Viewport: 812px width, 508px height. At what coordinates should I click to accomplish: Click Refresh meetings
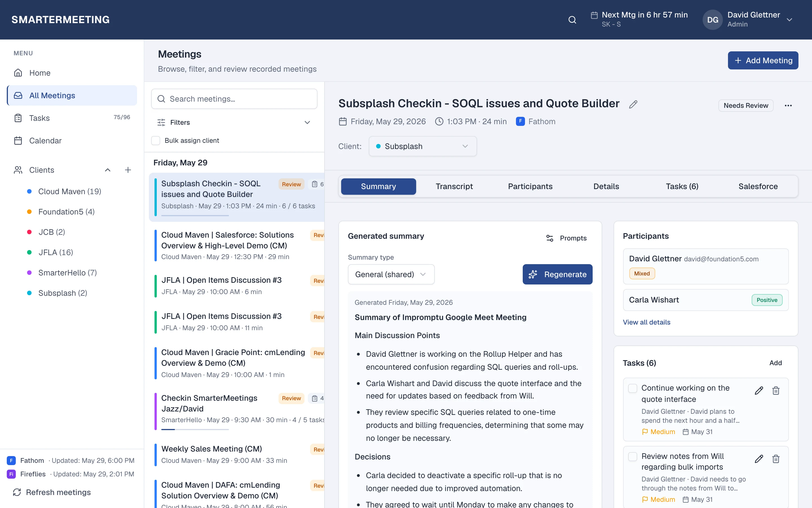click(x=52, y=492)
